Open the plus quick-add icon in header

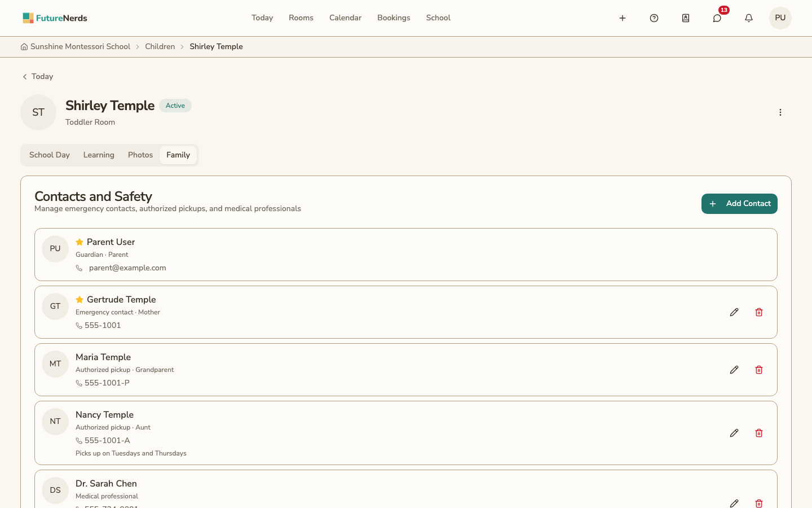(x=623, y=18)
